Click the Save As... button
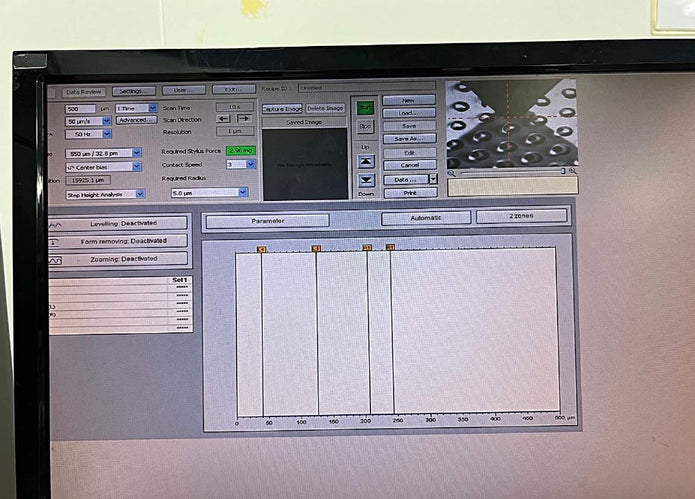Image resolution: width=695 pixels, height=499 pixels. coord(410,139)
